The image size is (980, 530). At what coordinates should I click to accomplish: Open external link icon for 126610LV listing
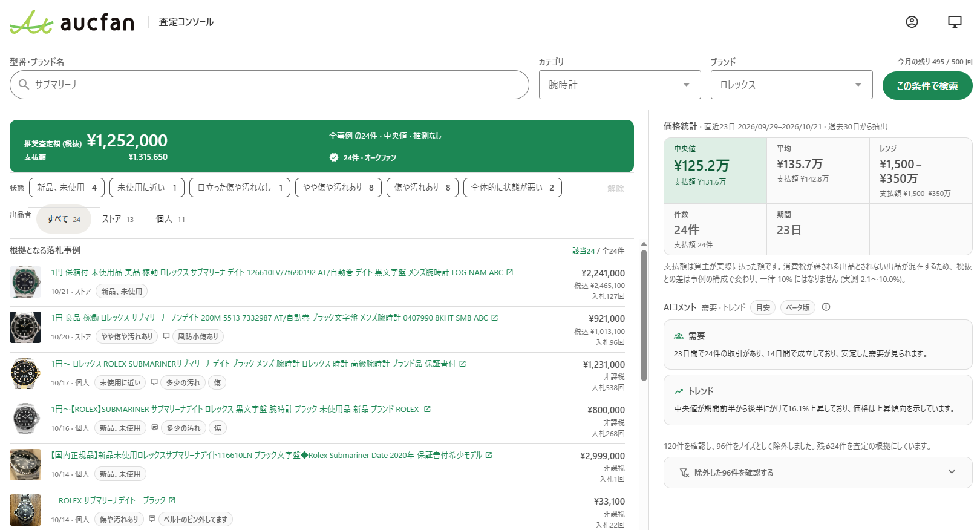510,272
